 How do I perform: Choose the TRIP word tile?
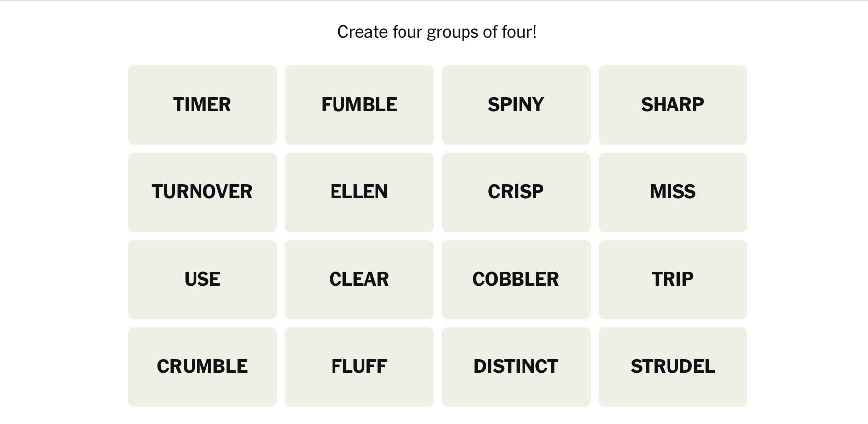click(672, 280)
